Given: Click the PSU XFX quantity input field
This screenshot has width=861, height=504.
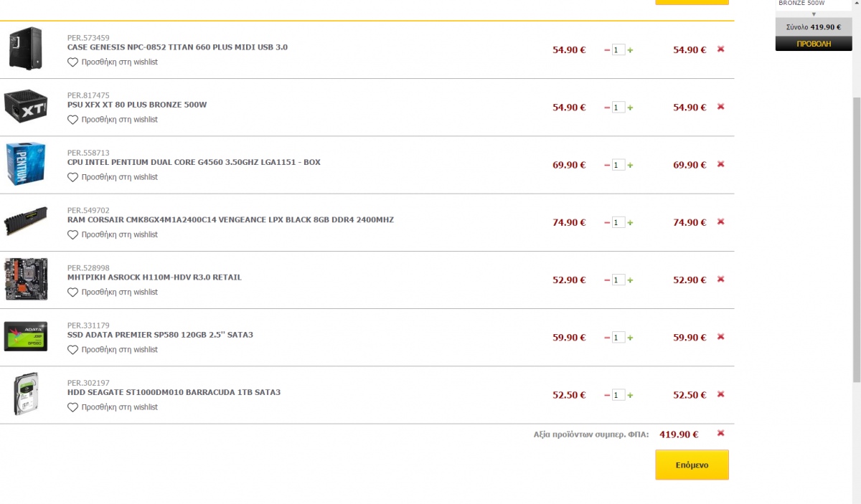Looking at the screenshot, I should [x=618, y=108].
